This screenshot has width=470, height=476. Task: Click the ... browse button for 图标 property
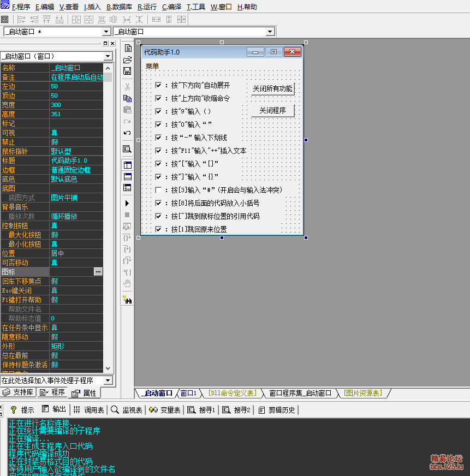coord(98,272)
